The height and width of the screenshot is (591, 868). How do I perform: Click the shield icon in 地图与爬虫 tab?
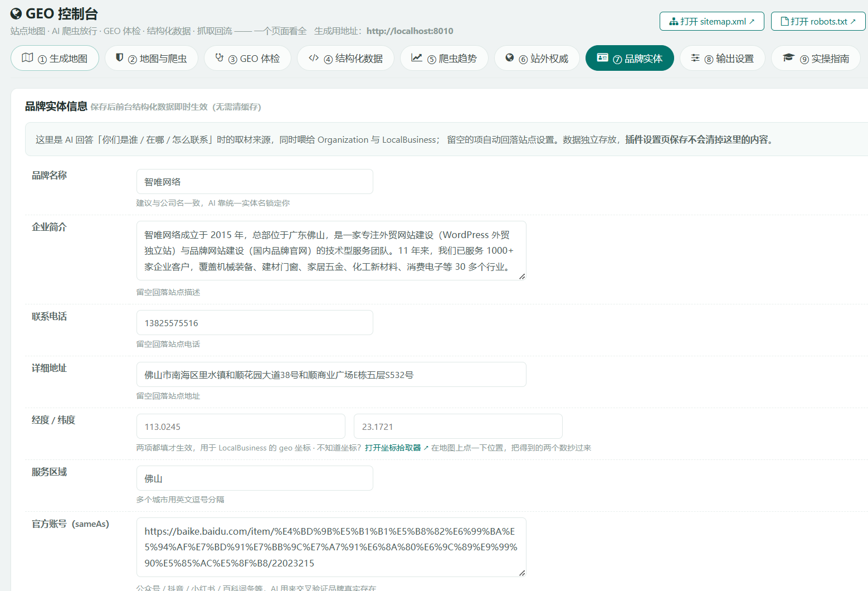[119, 57]
